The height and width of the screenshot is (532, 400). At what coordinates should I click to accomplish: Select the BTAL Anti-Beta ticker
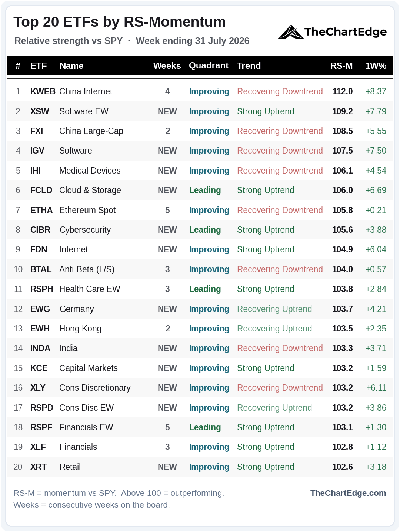[x=41, y=269]
